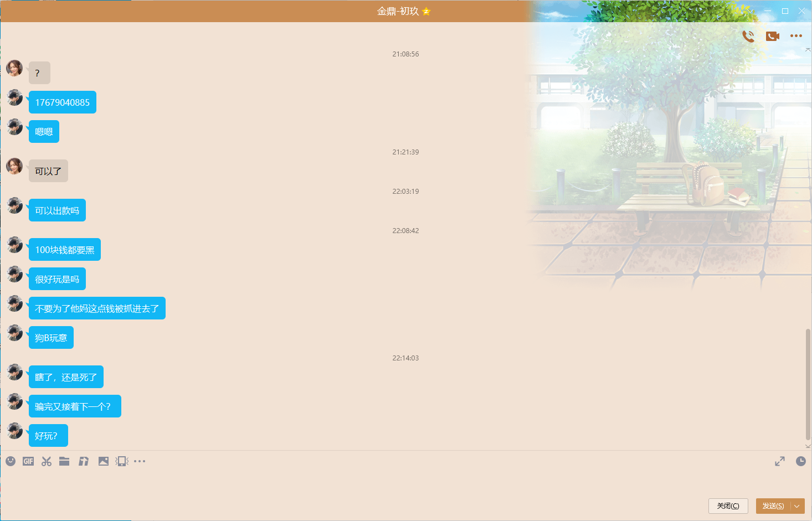Click the 发送(S) send button
This screenshot has height=521, width=812.
(773, 506)
